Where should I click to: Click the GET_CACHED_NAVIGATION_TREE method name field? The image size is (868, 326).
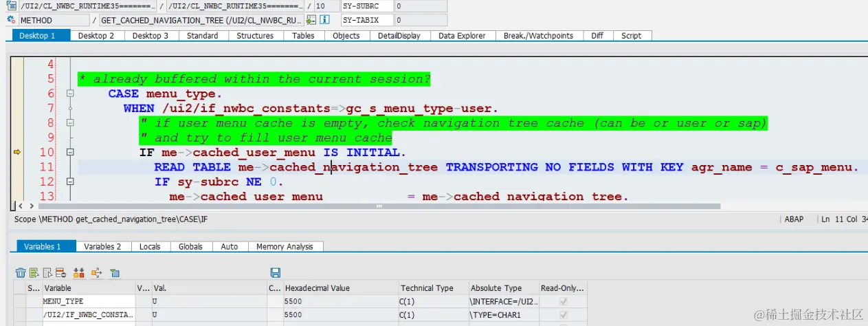coord(202,20)
